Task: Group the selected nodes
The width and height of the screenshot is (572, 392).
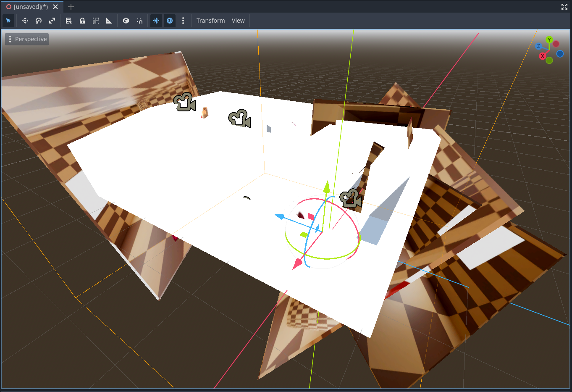Action: tap(95, 21)
